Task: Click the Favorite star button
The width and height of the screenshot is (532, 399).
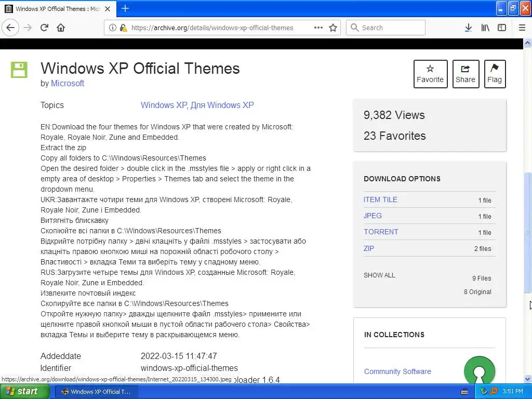Action: click(430, 74)
